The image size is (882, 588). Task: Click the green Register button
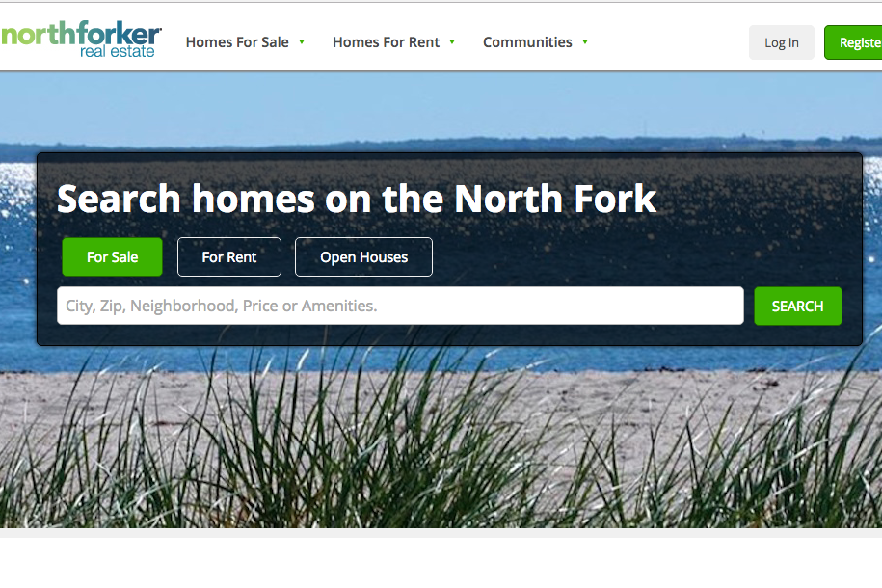coord(853,42)
